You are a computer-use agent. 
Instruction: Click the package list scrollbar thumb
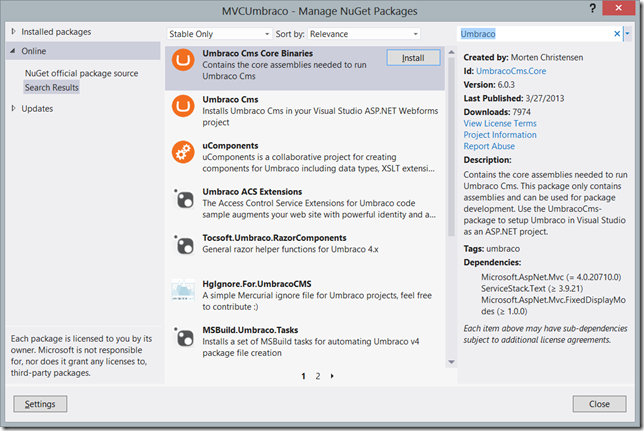tap(451, 147)
